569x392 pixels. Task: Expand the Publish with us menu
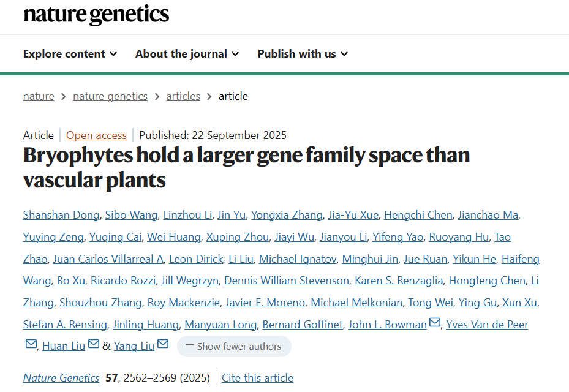(303, 54)
